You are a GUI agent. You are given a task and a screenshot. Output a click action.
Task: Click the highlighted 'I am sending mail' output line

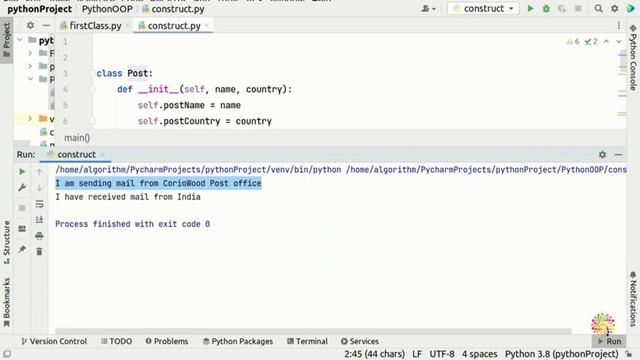(x=158, y=183)
